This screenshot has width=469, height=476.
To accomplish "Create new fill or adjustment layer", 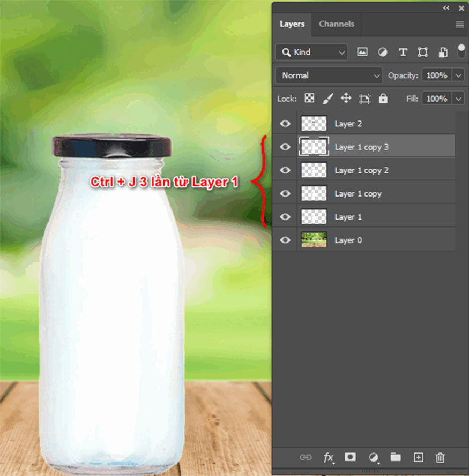I will click(374, 457).
